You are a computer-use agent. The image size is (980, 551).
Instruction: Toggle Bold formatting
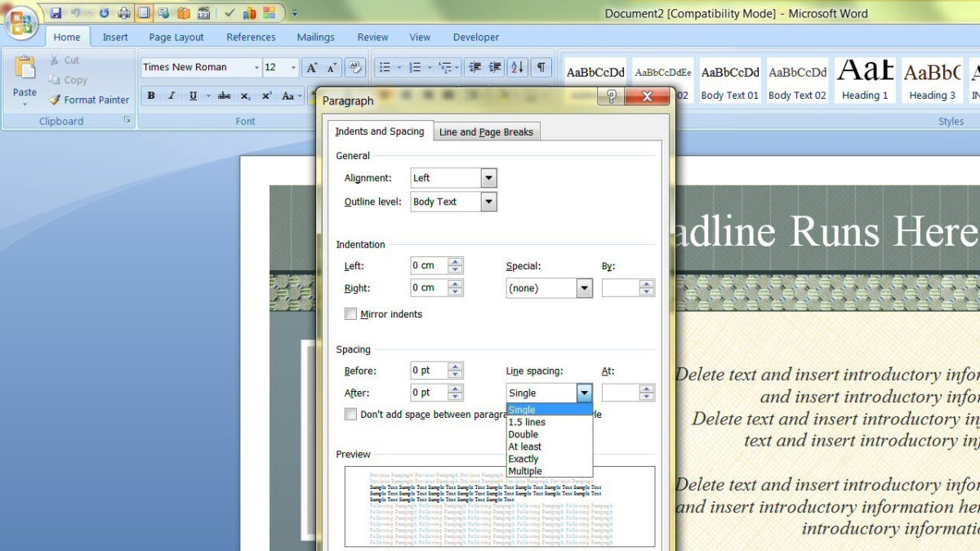click(150, 96)
